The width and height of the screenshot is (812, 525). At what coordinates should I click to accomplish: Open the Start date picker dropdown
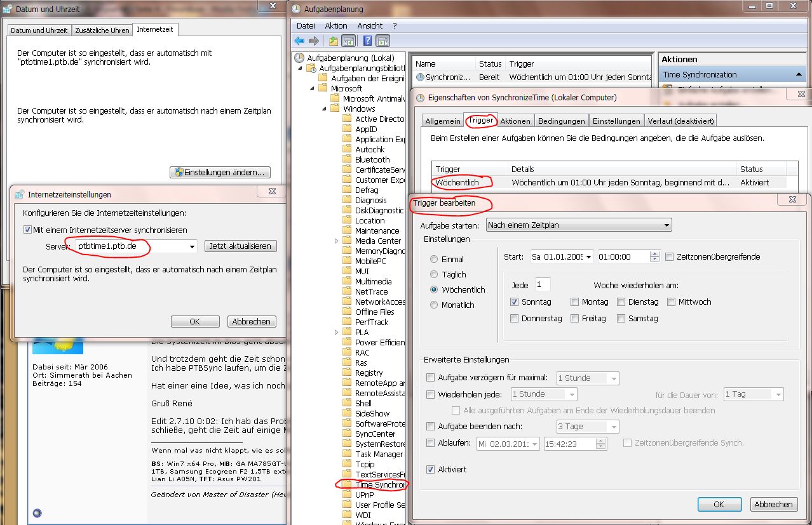tap(588, 256)
